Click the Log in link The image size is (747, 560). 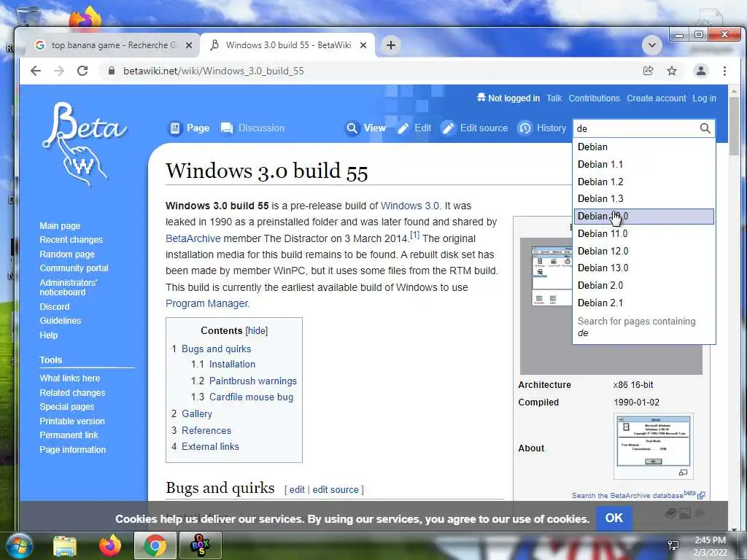[704, 98]
